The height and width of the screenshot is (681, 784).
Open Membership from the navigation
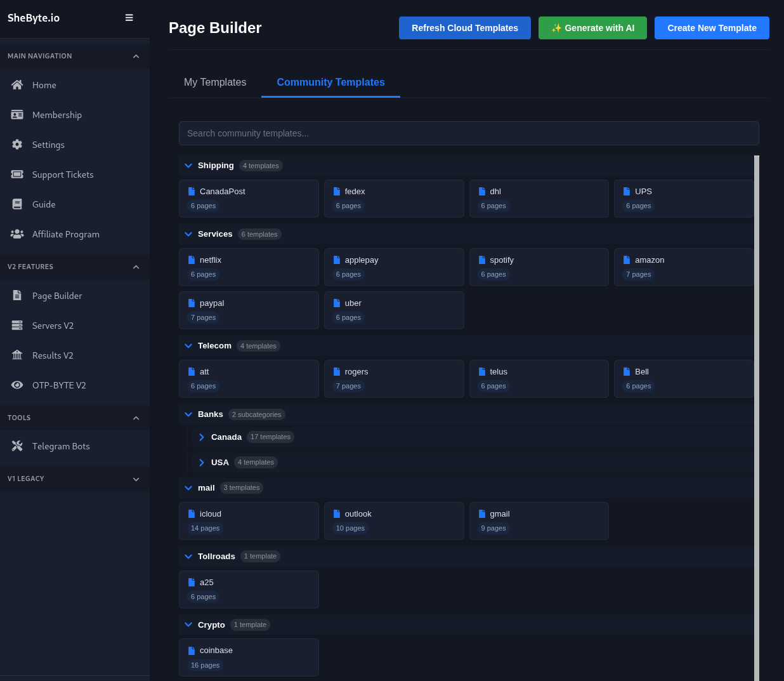(x=57, y=115)
